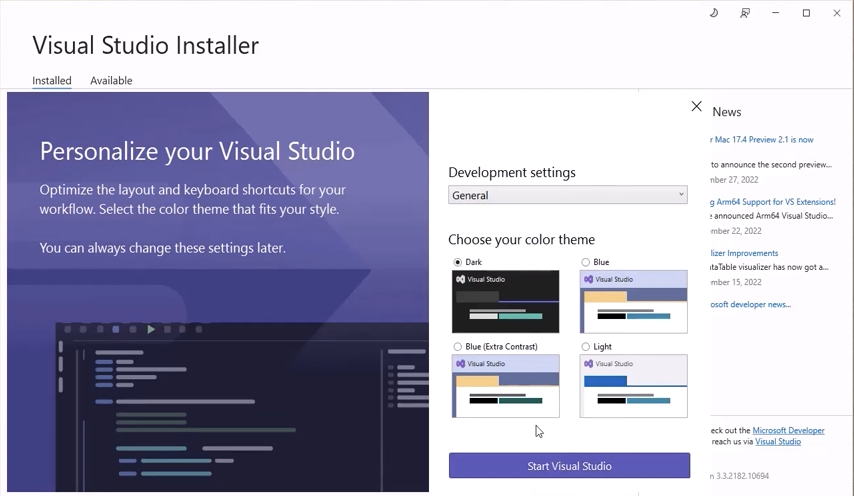
Task: Close the personalization dialog with X
Action: coord(696,106)
